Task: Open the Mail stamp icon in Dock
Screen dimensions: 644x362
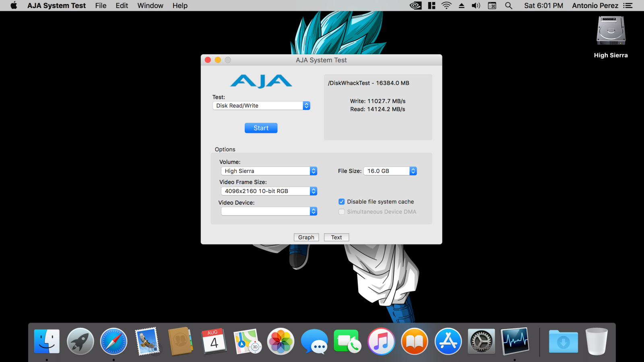Action: (147, 341)
